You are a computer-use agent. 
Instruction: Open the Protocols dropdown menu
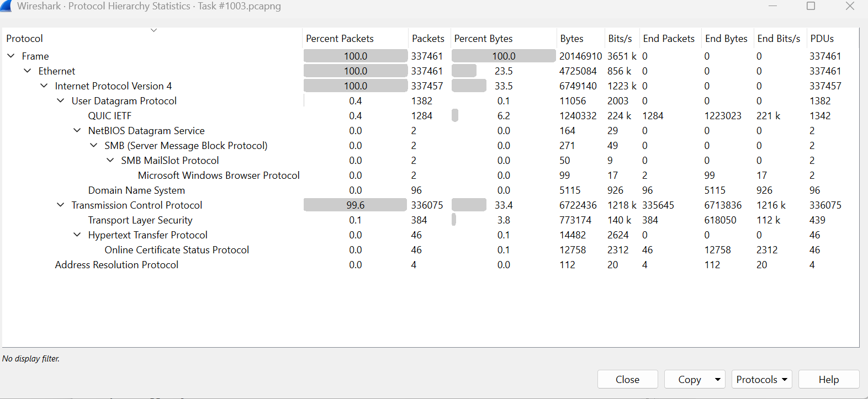761,380
